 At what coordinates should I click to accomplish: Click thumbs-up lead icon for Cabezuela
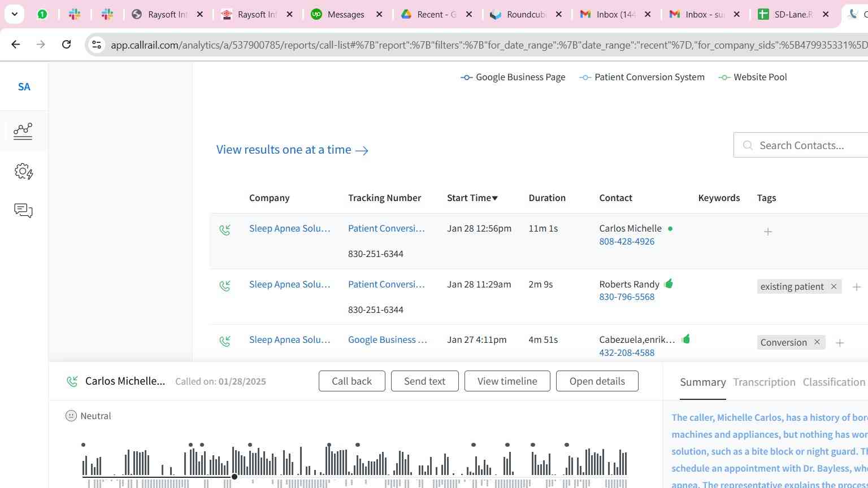click(685, 339)
